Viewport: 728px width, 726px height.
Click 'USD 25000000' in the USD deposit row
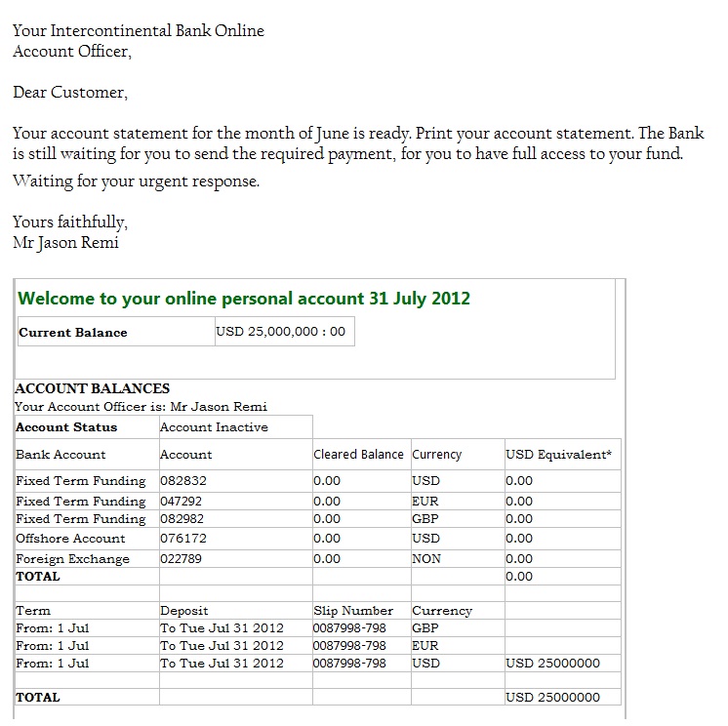(x=553, y=664)
